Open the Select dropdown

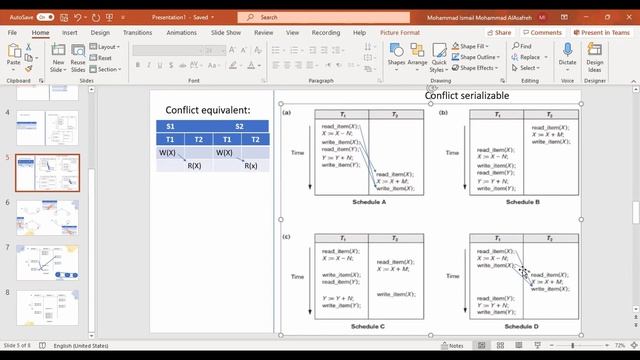(526, 68)
